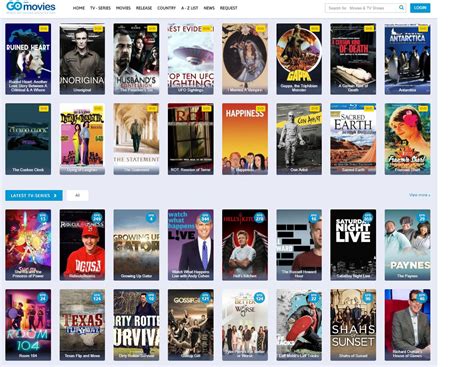Screen dimensions: 474x367
Task: Open the Left Tracks series poster
Action: [299, 325]
